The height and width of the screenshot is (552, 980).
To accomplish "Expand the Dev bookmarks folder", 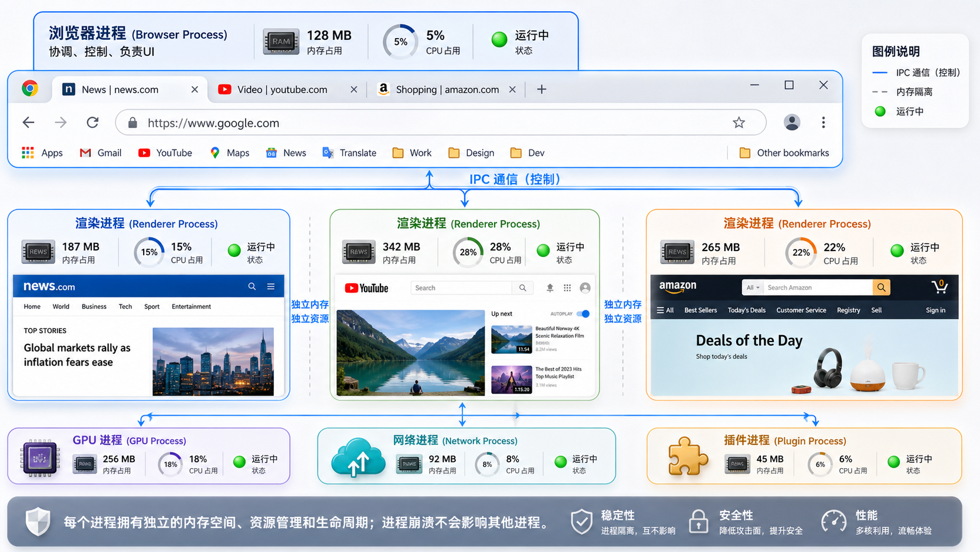I will (x=528, y=153).
